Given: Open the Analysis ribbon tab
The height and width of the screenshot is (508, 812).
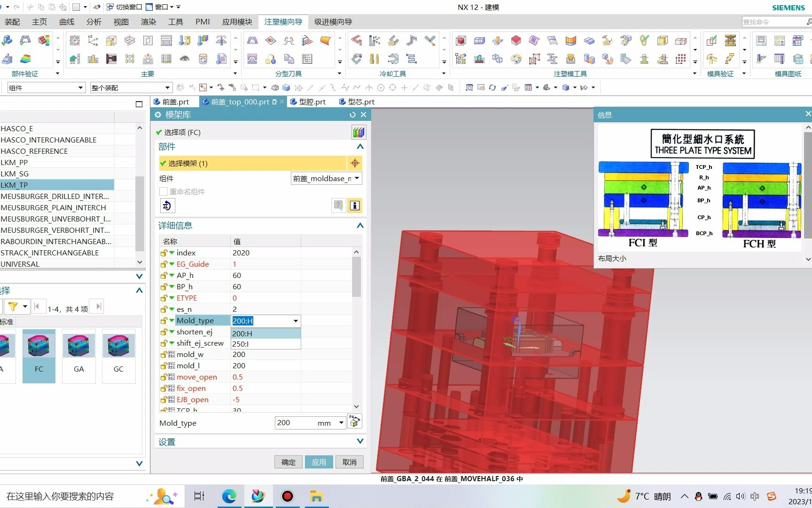Looking at the screenshot, I should tap(94, 22).
